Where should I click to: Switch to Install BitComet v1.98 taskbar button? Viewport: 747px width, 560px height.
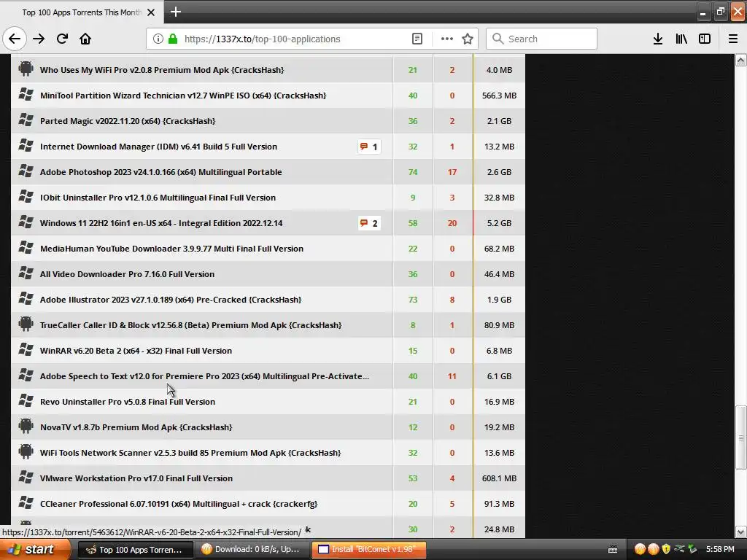[369, 550]
